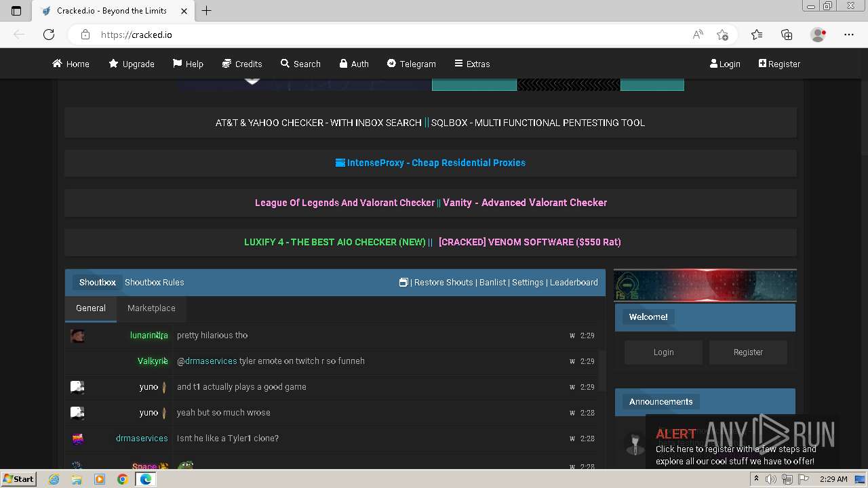Viewport: 868px width, 488px height.
Task: Click the 2:29 AM taskbar clock
Action: 833,479
